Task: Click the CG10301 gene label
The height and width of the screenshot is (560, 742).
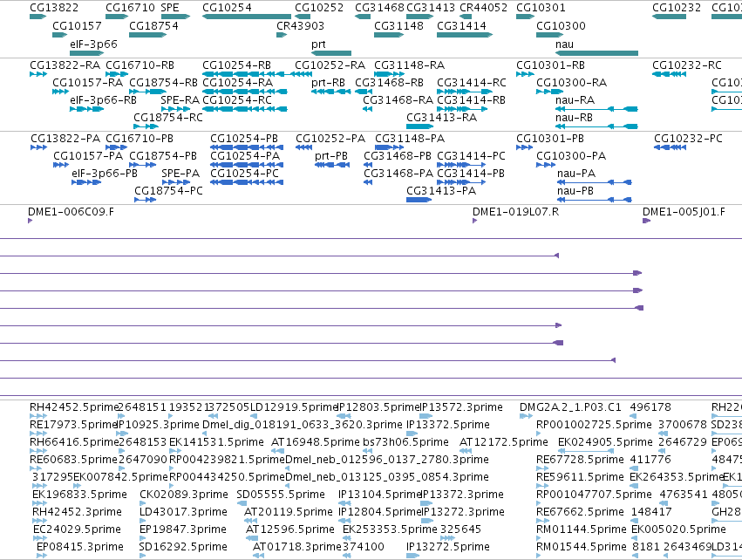Action: point(541,8)
